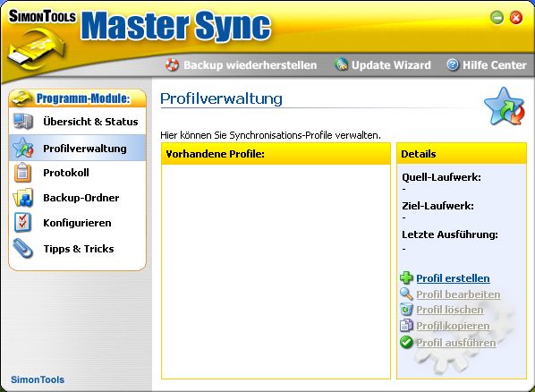The height and width of the screenshot is (392, 535).
Task: Click Backup wiederherstellen in top bar
Action: pos(251,64)
